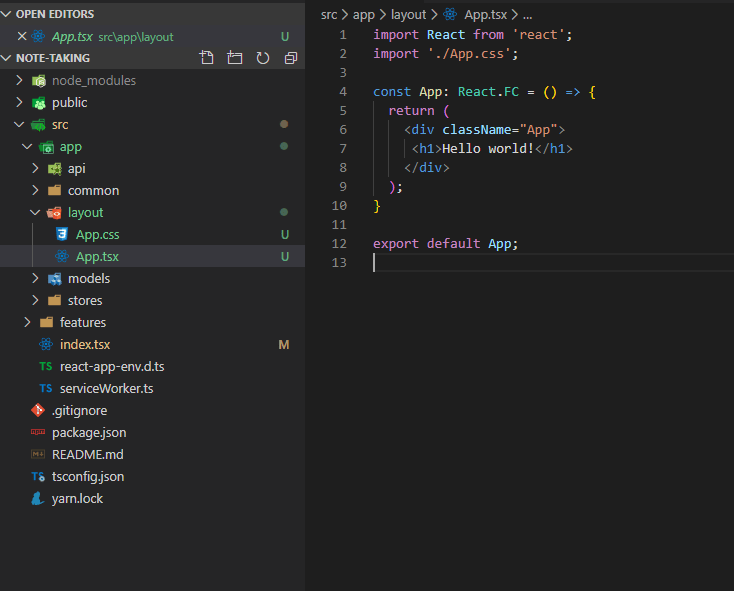The height and width of the screenshot is (591, 734).
Task: Click the models folder icon
Action: pos(55,279)
